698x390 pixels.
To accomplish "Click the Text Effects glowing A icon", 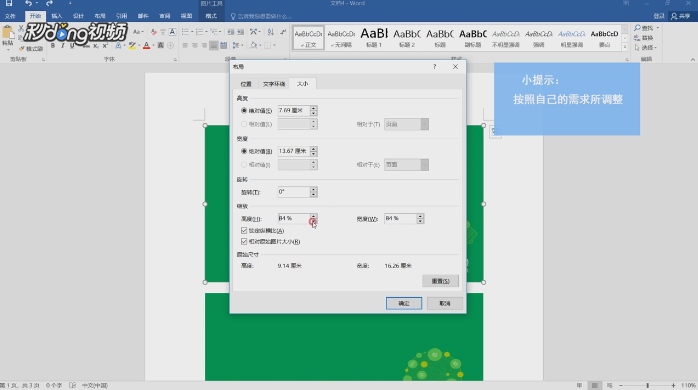I will click(x=118, y=45).
